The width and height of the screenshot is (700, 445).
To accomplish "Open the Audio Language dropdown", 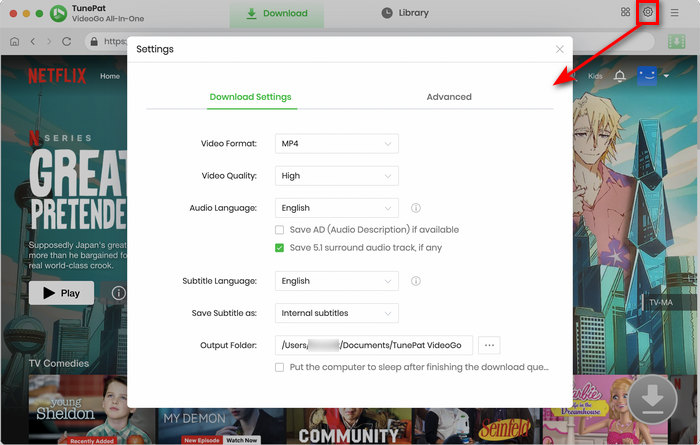I will (337, 208).
